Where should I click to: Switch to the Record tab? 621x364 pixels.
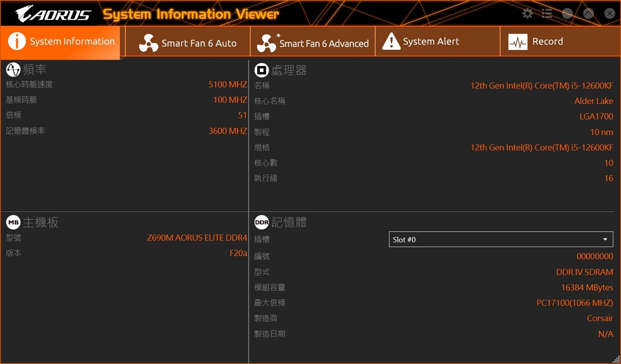click(560, 42)
